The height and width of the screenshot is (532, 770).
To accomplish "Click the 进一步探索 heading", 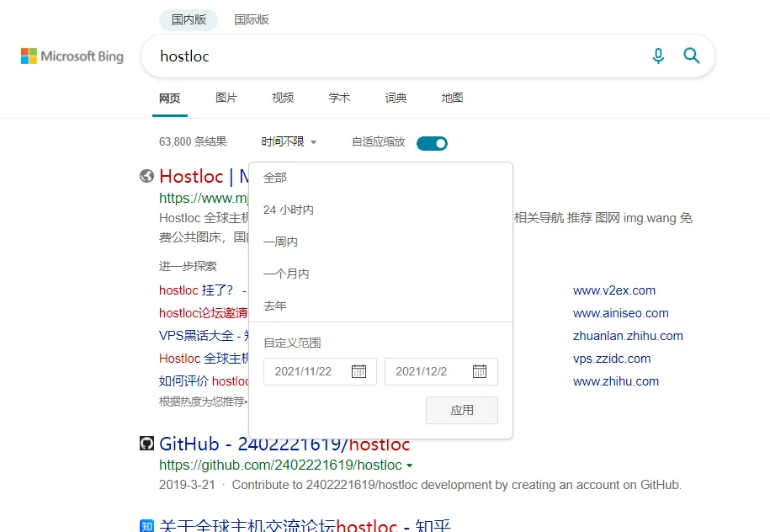I will [x=188, y=266].
